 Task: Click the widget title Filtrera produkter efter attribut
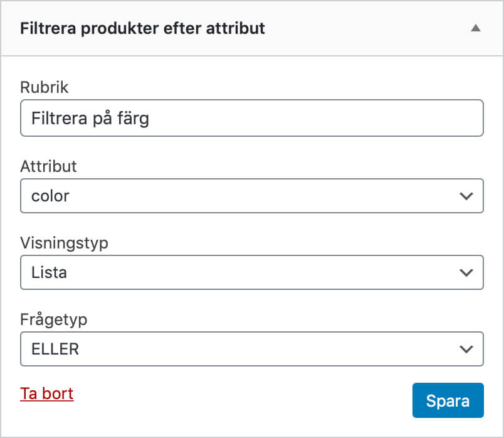click(142, 29)
